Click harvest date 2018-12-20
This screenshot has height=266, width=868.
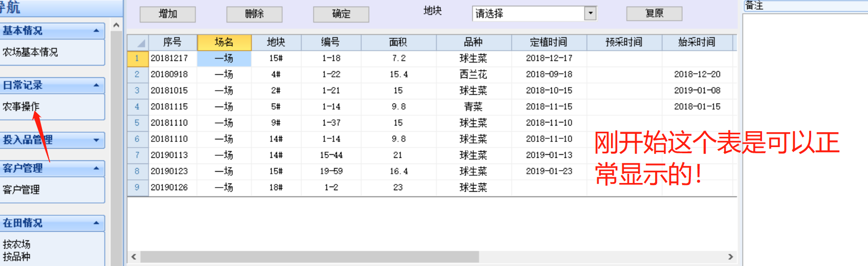click(697, 74)
